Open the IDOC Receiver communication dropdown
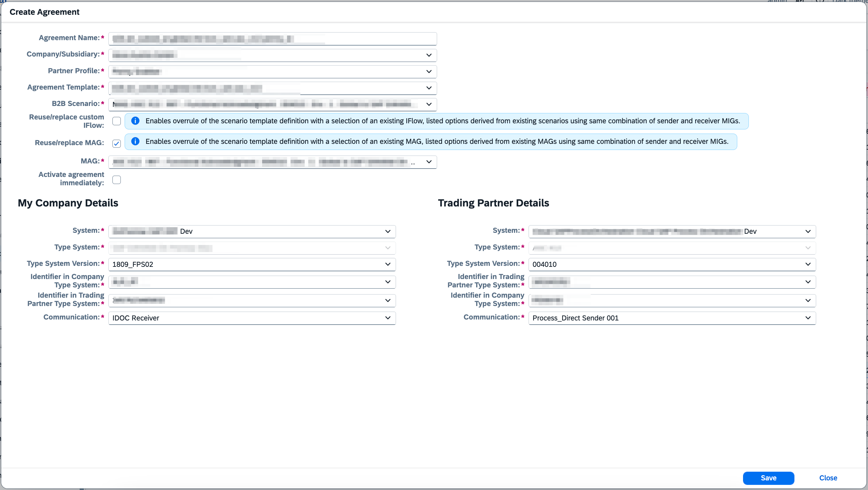 pos(387,318)
